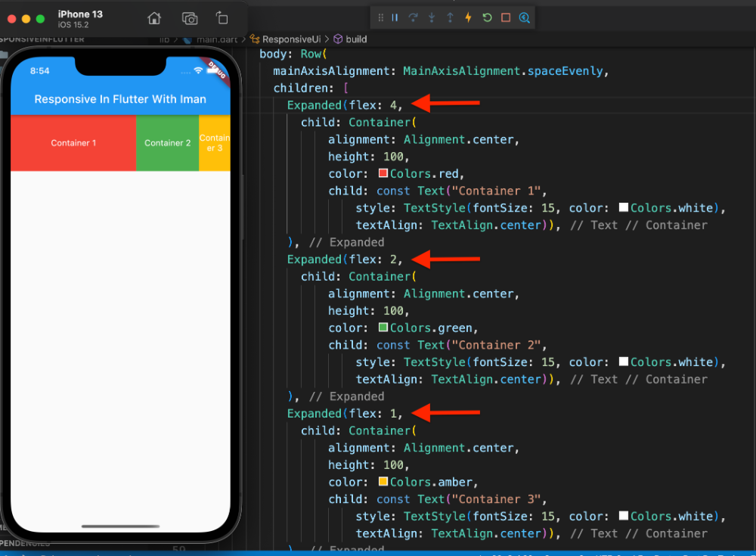Click the green Colors.green swatch
Screen dimensions: 756x556
[x=383, y=328]
